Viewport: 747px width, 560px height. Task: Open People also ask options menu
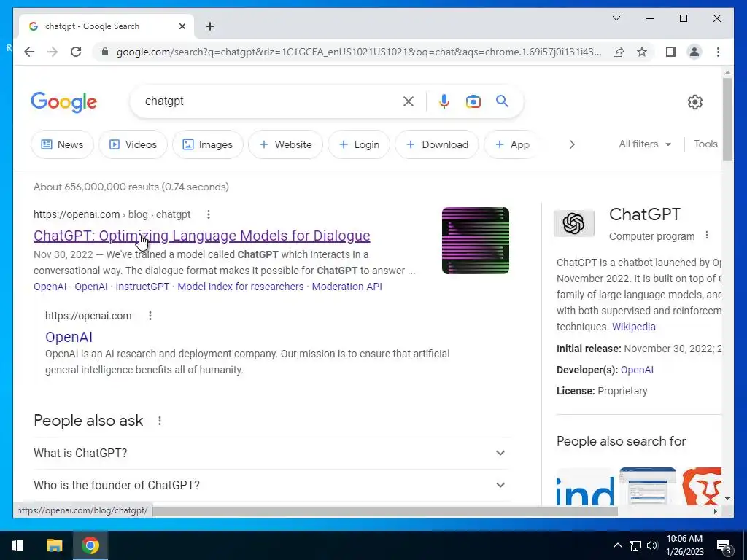click(x=160, y=421)
